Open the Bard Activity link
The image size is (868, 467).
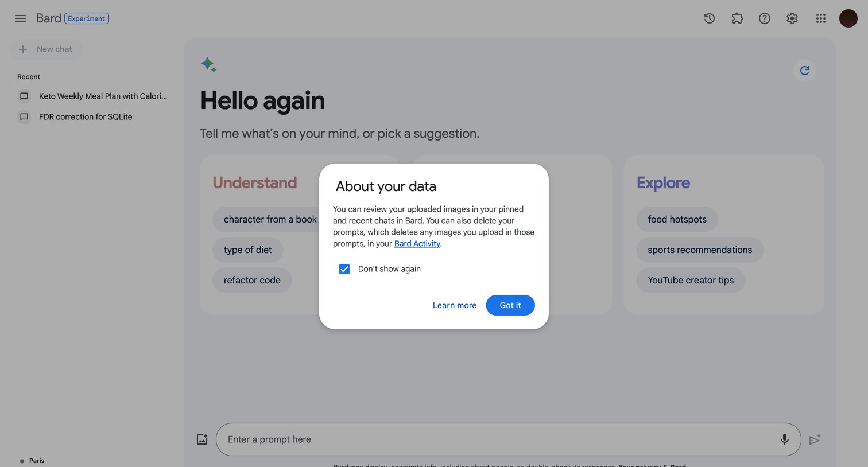[417, 244]
